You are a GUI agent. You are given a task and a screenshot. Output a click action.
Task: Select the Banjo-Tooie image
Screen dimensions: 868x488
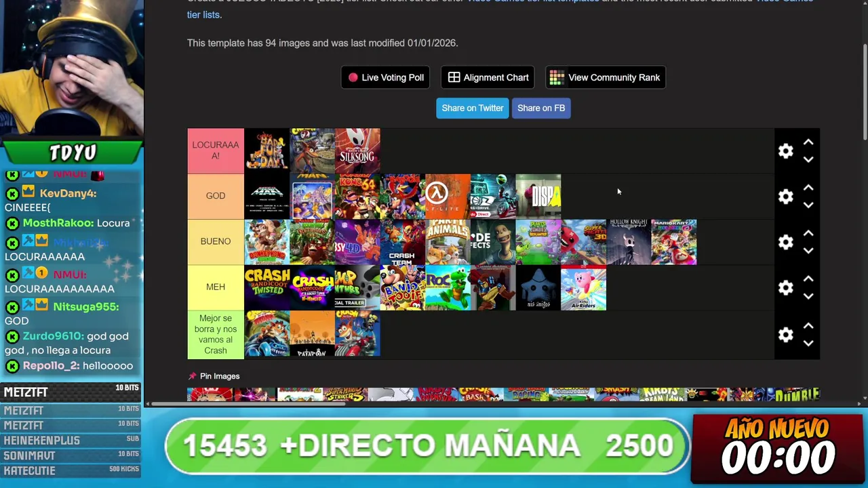pos(403,287)
